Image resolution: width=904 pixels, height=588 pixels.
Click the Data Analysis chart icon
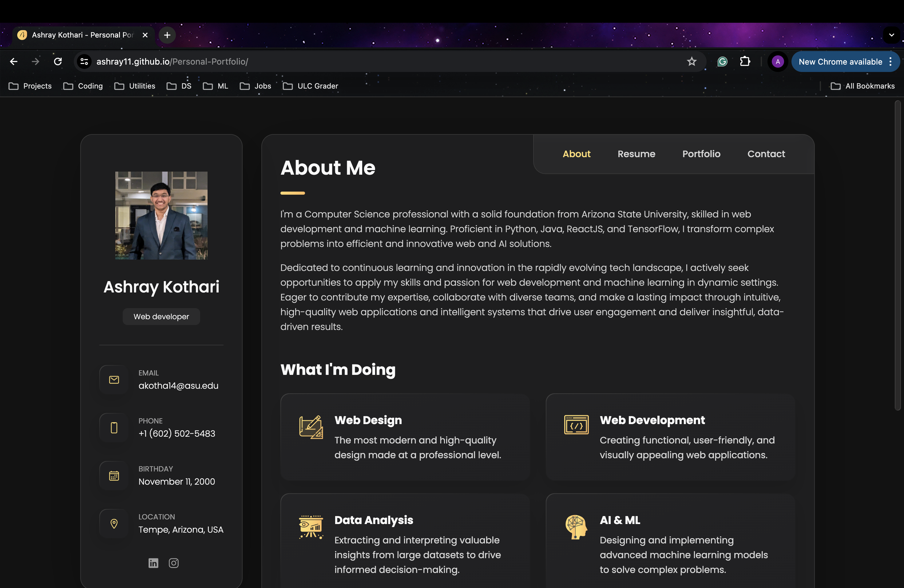(311, 527)
